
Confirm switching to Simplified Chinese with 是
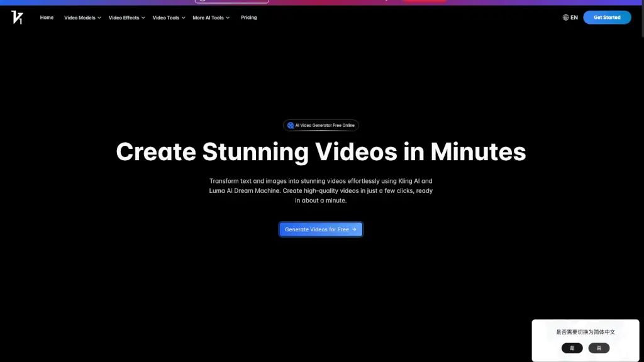[x=571, y=348]
